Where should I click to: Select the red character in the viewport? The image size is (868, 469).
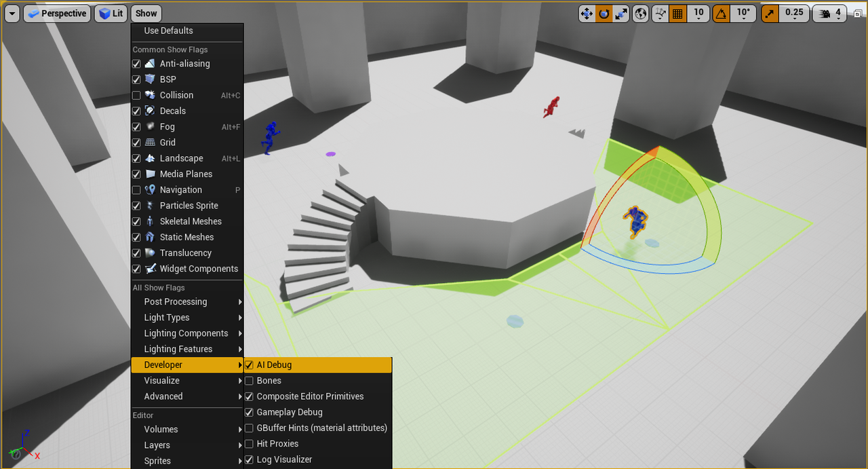[x=552, y=107]
